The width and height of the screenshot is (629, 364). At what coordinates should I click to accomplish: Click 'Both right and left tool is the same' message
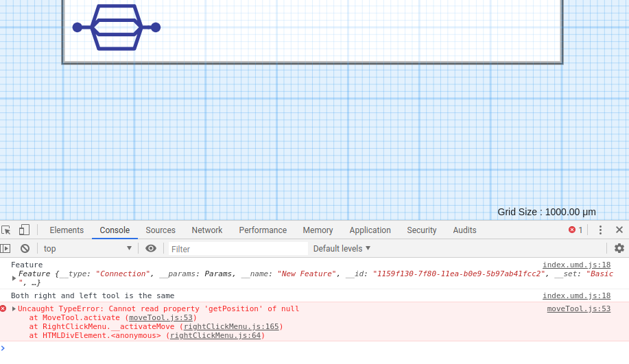point(93,295)
